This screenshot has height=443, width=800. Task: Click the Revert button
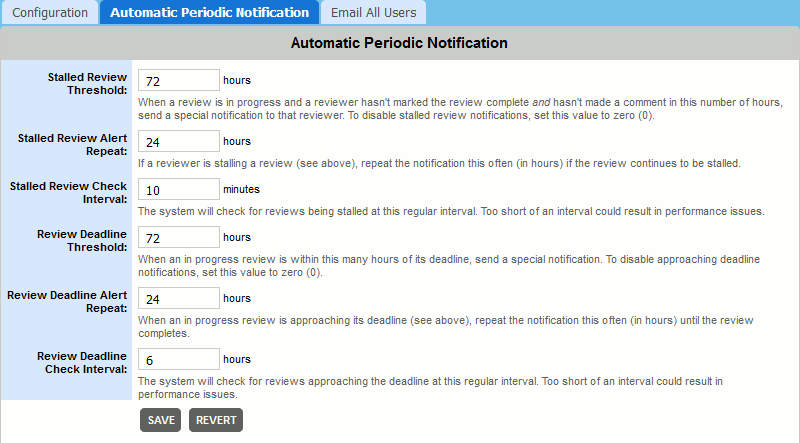point(216,420)
